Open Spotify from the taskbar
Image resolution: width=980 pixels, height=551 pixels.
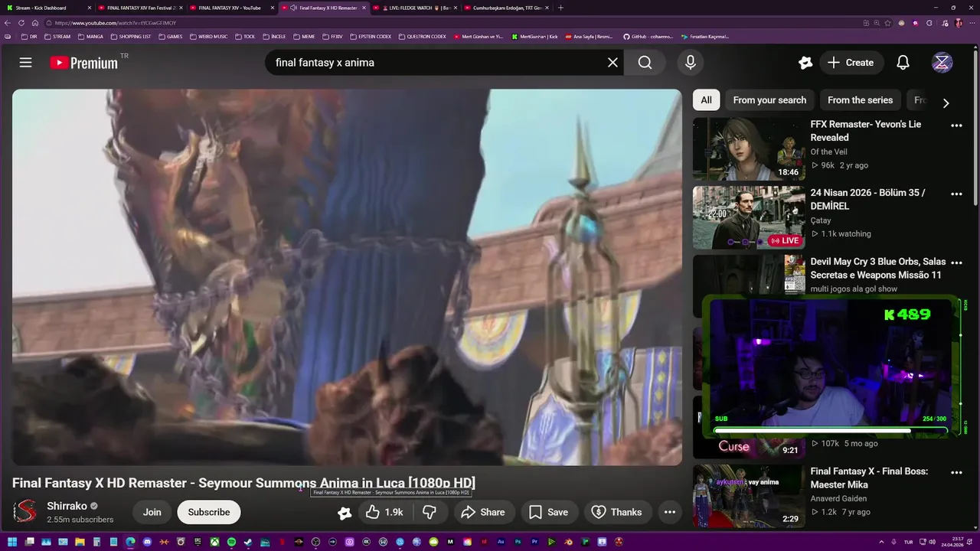(231, 542)
